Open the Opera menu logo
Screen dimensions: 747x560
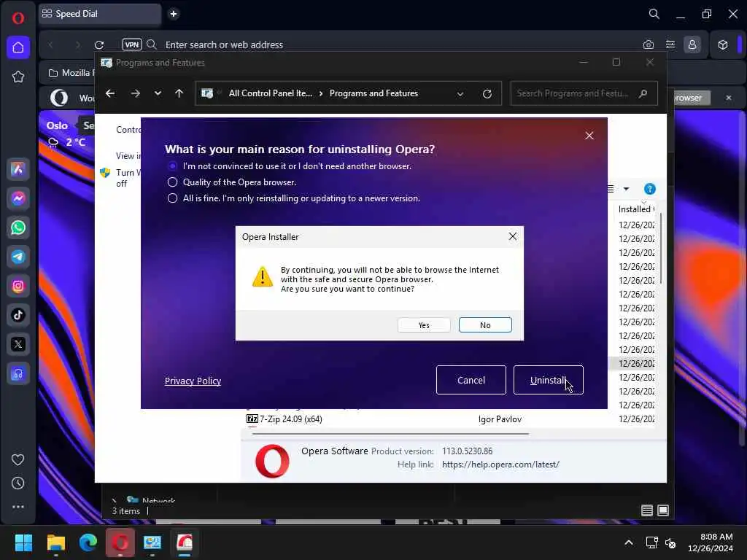[x=18, y=18]
